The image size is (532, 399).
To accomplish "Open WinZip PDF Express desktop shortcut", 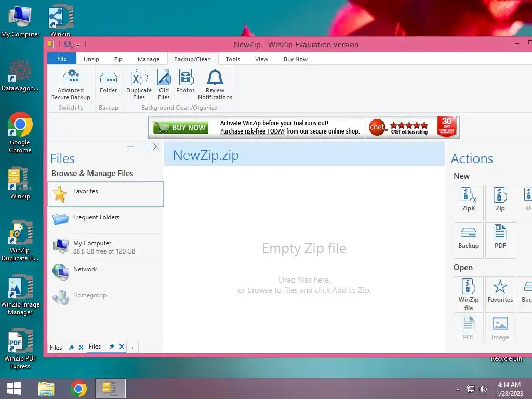I will point(20,349).
